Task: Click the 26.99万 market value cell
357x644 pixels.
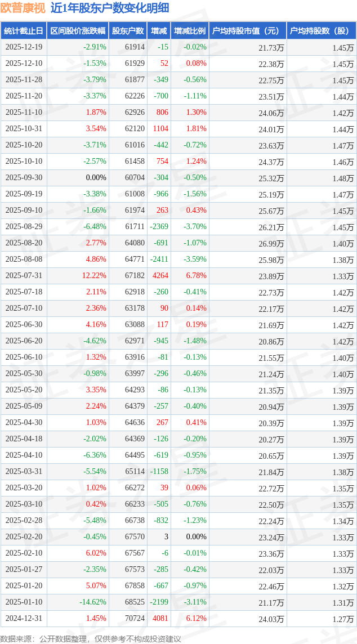Action: coord(271,243)
